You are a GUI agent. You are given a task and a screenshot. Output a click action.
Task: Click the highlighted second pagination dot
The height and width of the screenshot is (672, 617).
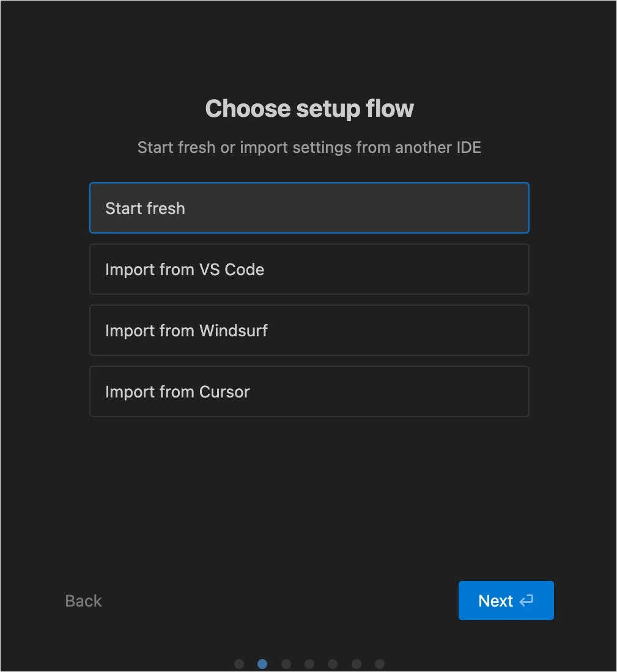click(262, 663)
